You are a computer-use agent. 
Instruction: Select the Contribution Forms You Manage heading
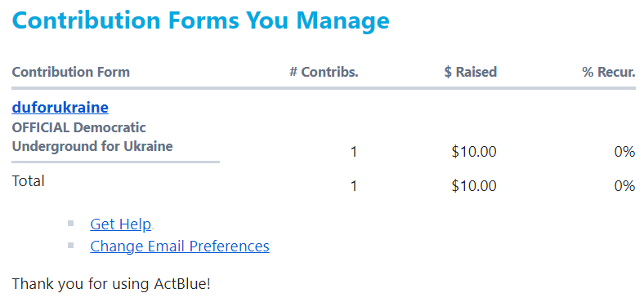pos(200,20)
